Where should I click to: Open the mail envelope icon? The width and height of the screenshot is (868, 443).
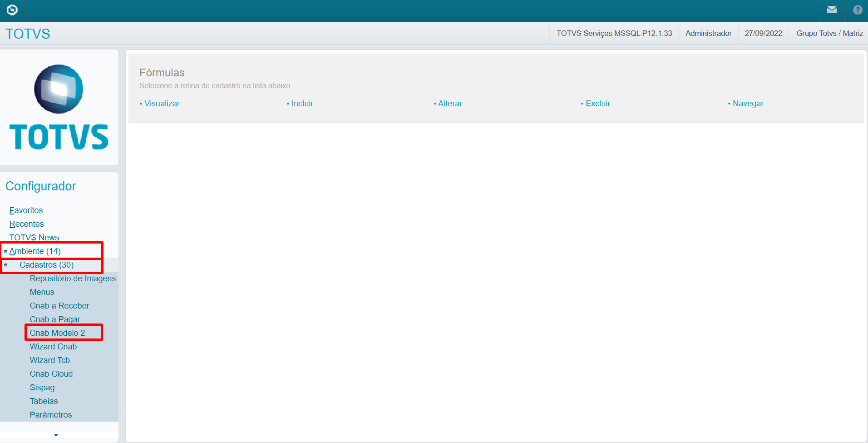pyautogui.click(x=832, y=10)
